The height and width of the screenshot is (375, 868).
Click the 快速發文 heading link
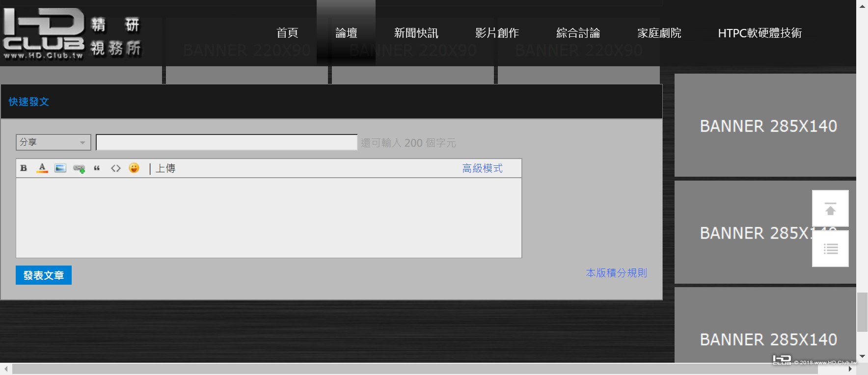click(29, 102)
